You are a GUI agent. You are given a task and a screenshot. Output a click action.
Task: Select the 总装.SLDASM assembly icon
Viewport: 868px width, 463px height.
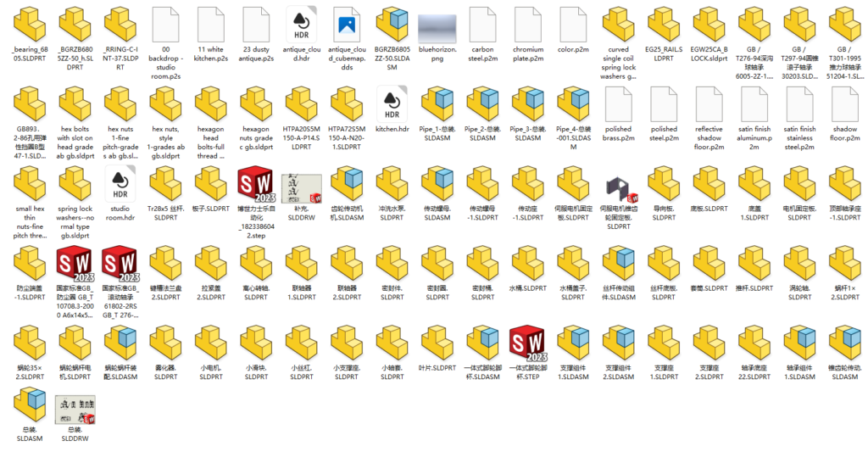tap(30, 404)
